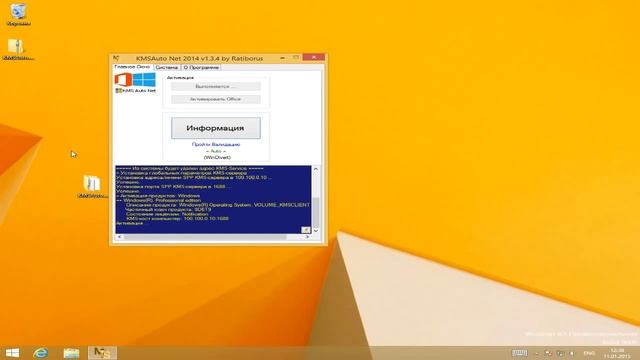Click the KMSAuto title bar app icon

click(116, 58)
